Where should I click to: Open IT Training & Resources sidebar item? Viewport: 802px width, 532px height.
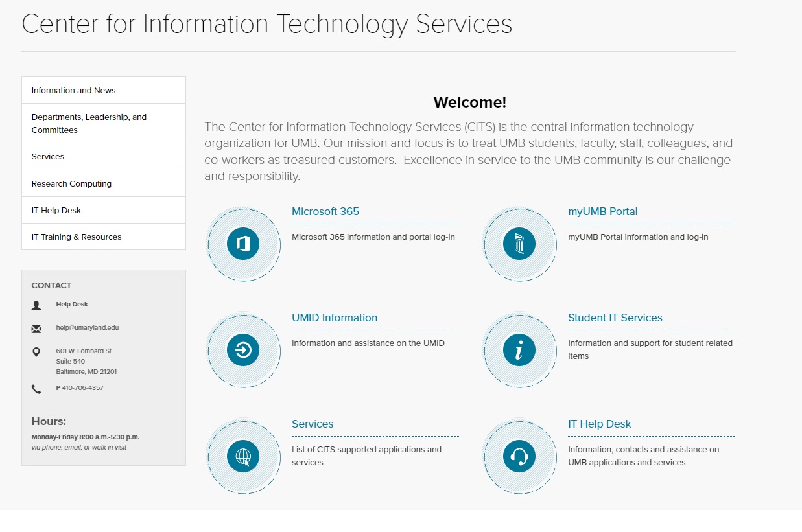(77, 237)
